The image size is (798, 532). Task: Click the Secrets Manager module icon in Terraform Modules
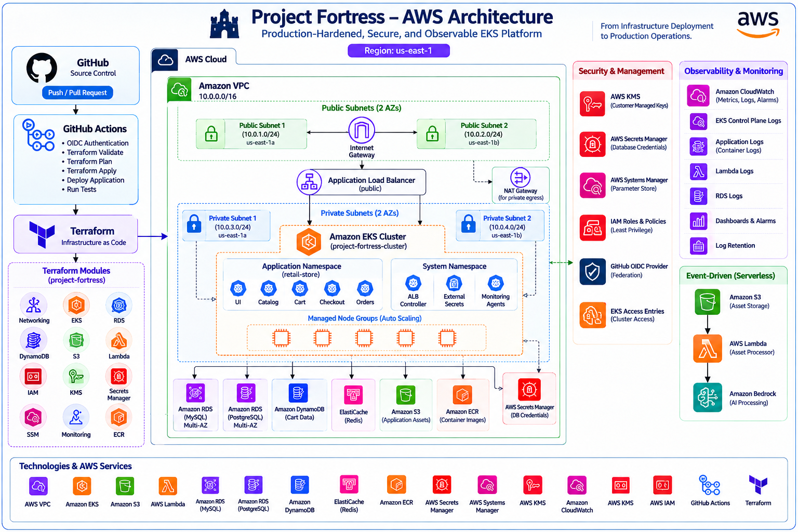pyautogui.click(x=118, y=376)
